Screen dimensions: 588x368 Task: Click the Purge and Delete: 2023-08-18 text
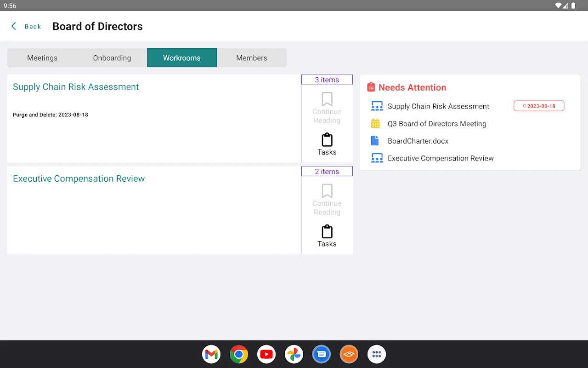pyautogui.click(x=51, y=115)
